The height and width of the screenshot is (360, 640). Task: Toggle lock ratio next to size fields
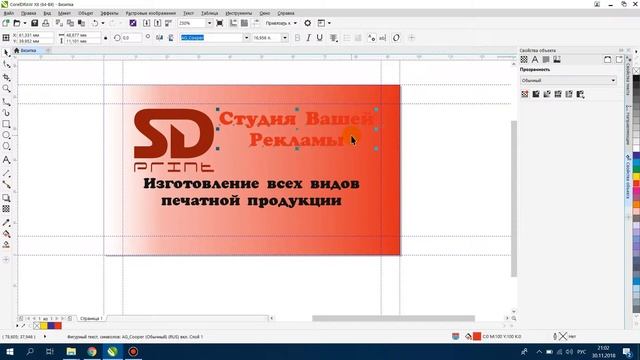[106, 38]
